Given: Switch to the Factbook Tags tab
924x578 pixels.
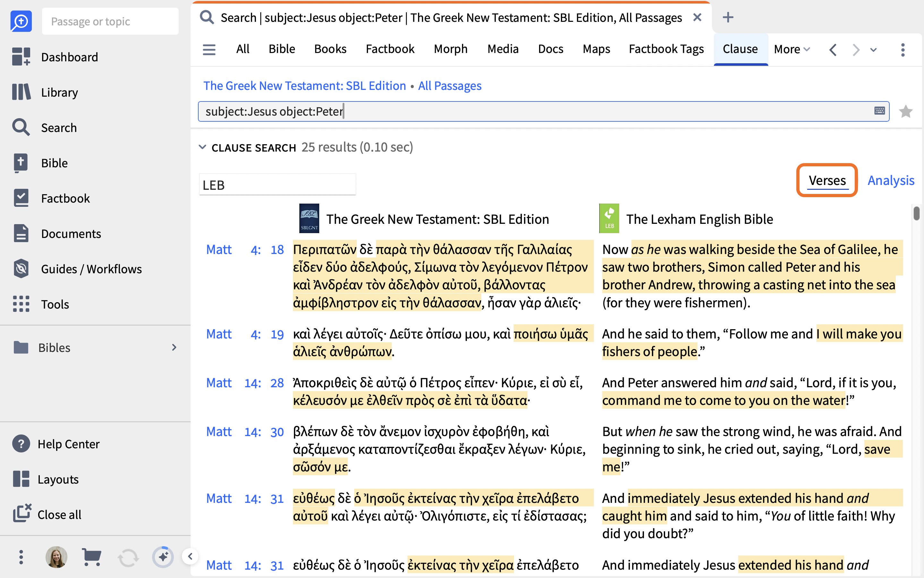Looking at the screenshot, I should click(x=666, y=49).
